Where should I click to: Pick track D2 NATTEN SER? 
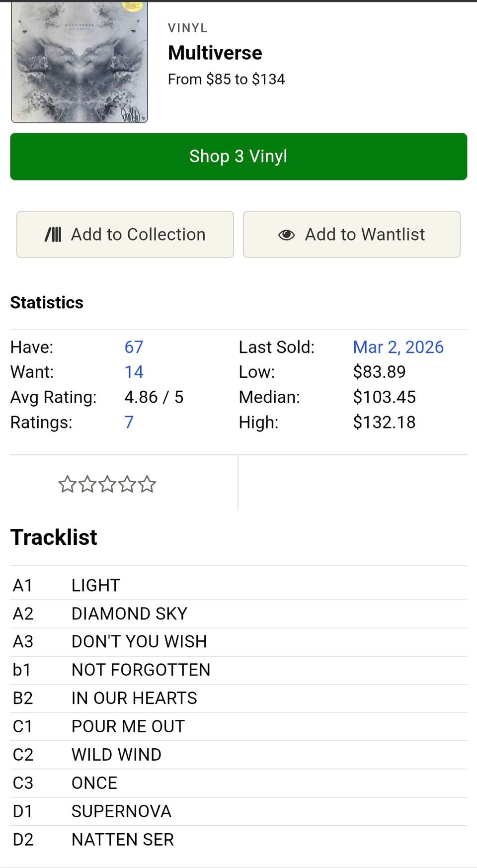(123, 839)
